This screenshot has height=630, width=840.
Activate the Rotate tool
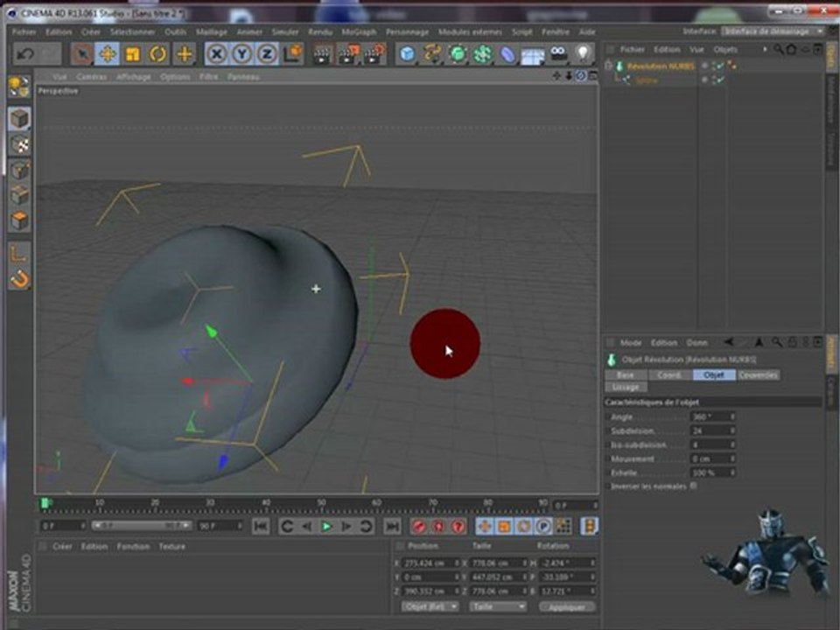point(157,54)
